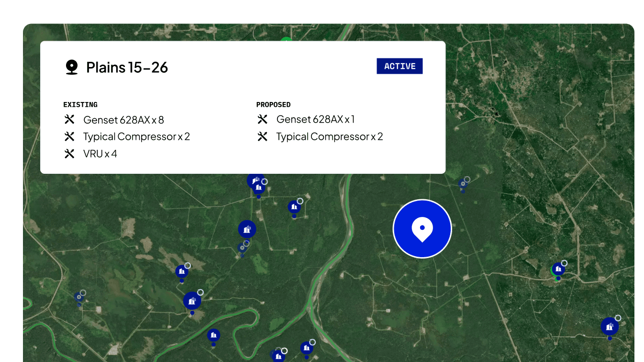Viewport: 644px width, 362px height.
Task: Select the facility marker nearest the map's right edge
Action: [x=610, y=327]
